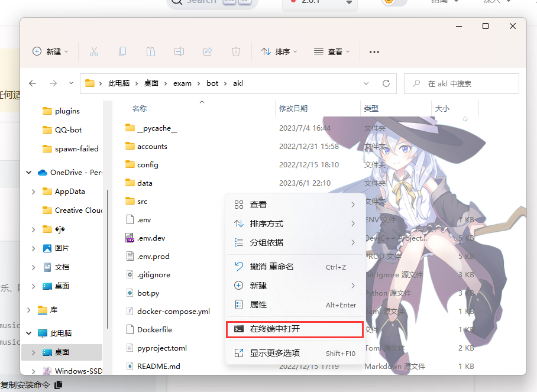The image size is (537, 392).
Task: Collapse the 此电脑 tree node
Action: tap(29, 333)
